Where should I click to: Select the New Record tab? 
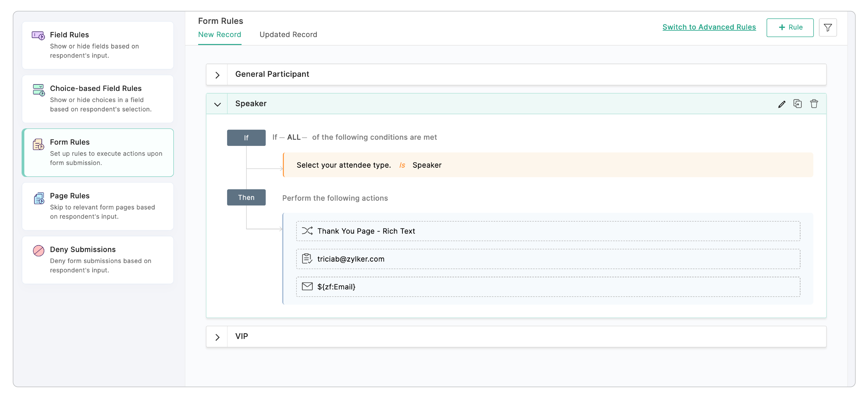click(219, 35)
